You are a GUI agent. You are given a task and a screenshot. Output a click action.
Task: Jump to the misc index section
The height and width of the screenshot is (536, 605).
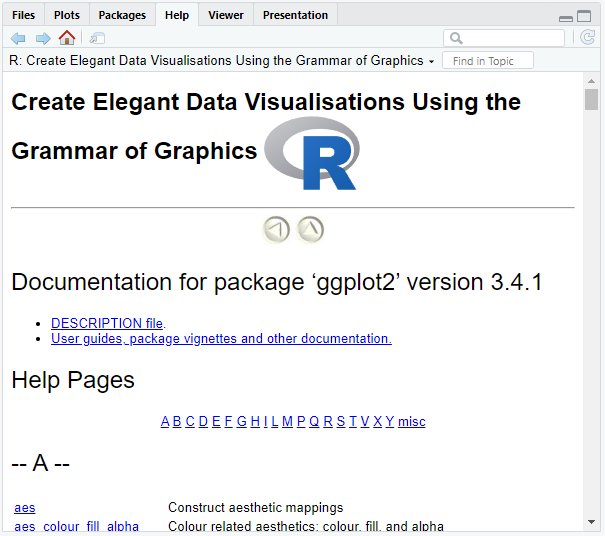tap(411, 421)
